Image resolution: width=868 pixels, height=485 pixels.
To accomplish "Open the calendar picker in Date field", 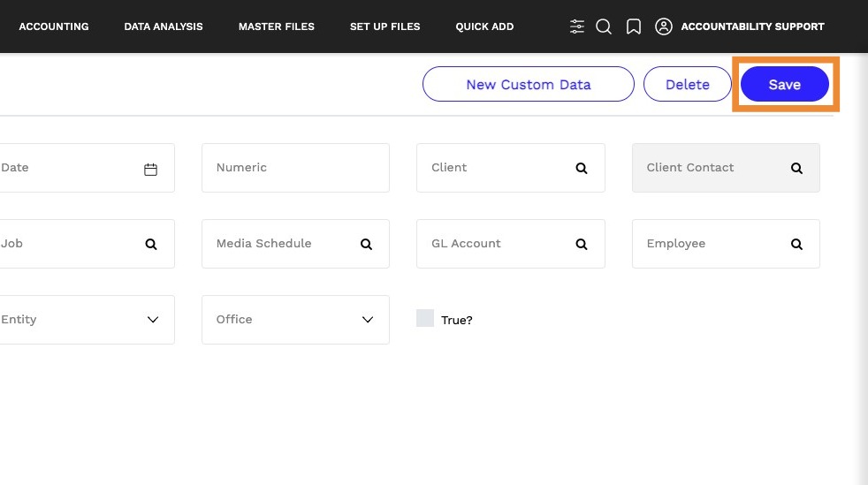I will point(150,170).
